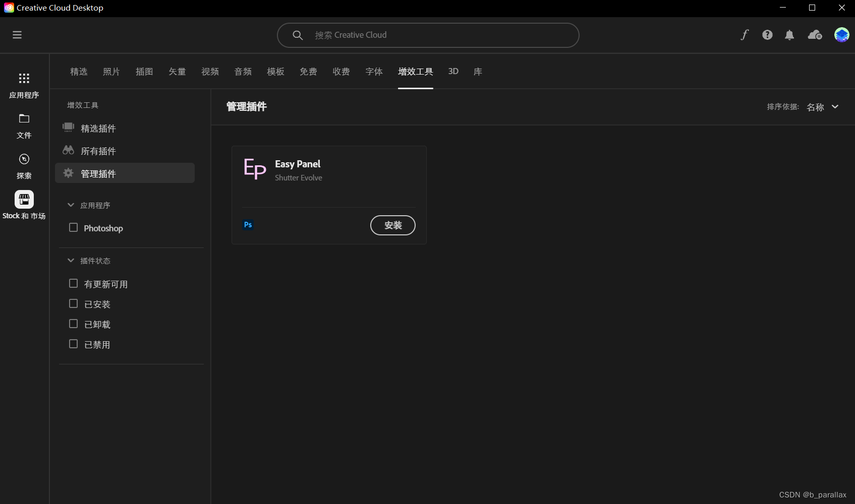Switch to the 字体 tab
The height and width of the screenshot is (504, 855).
click(374, 72)
